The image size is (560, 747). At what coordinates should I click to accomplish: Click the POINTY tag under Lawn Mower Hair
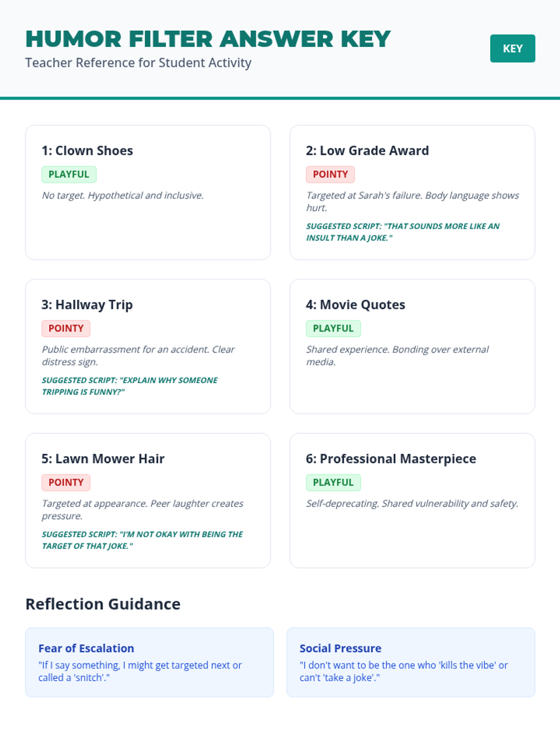pos(66,483)
